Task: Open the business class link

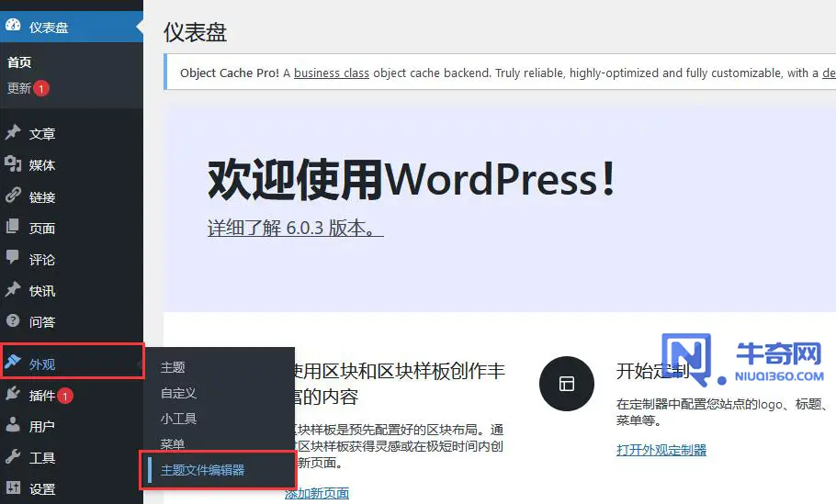Action: pos(331,73)
